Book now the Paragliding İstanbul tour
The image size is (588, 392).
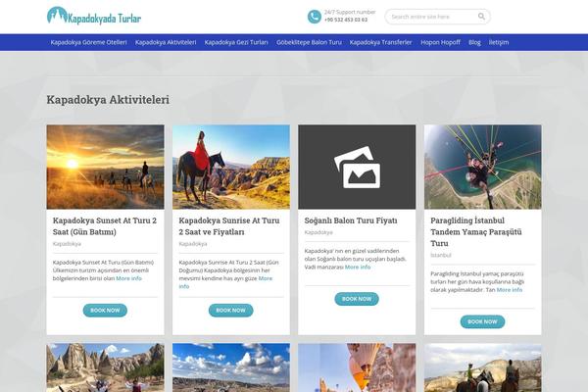(x=482, y=321)
